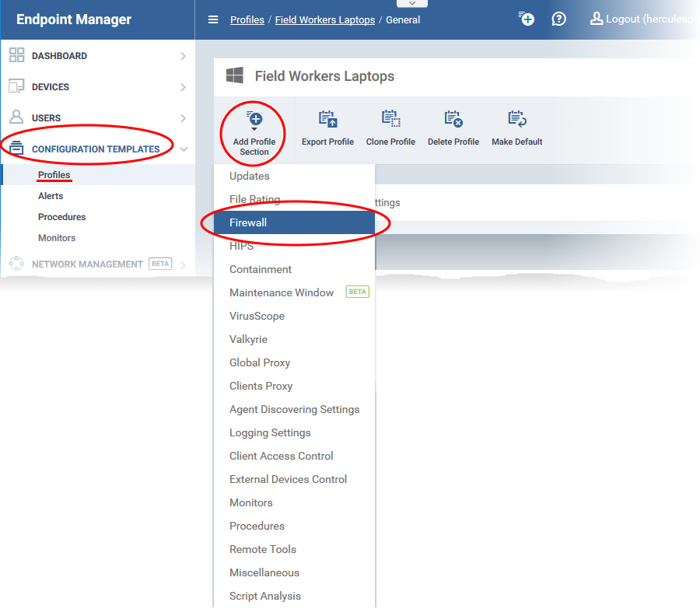Choose Agent Discovering Settings

pyautogui.click(x=294, y=409)
